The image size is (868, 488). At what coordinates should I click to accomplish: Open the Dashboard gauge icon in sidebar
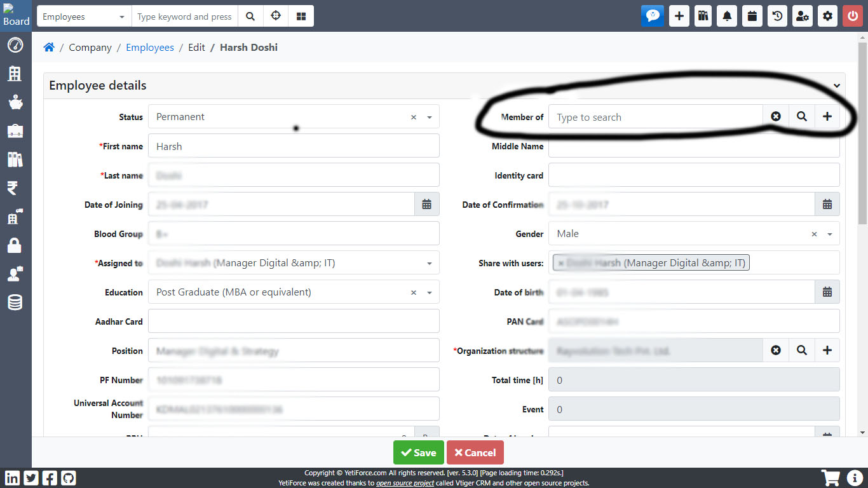(15, 45)
